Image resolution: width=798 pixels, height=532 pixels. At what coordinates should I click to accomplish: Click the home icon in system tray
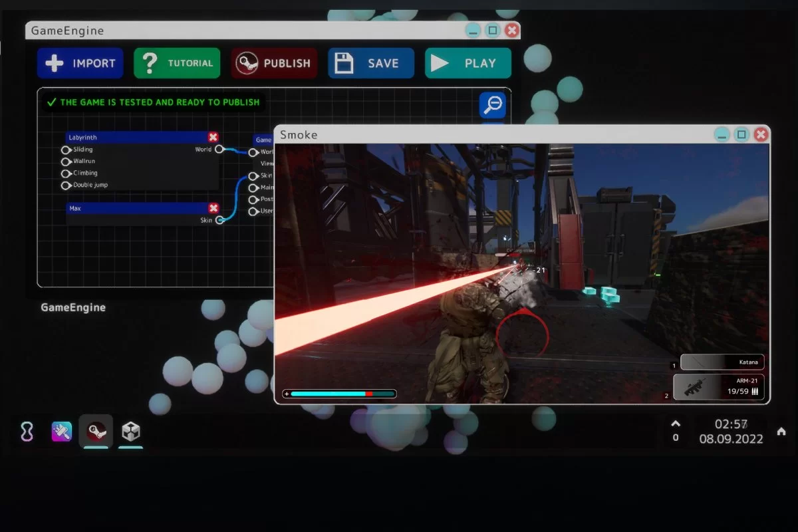[x=781, y=432]
